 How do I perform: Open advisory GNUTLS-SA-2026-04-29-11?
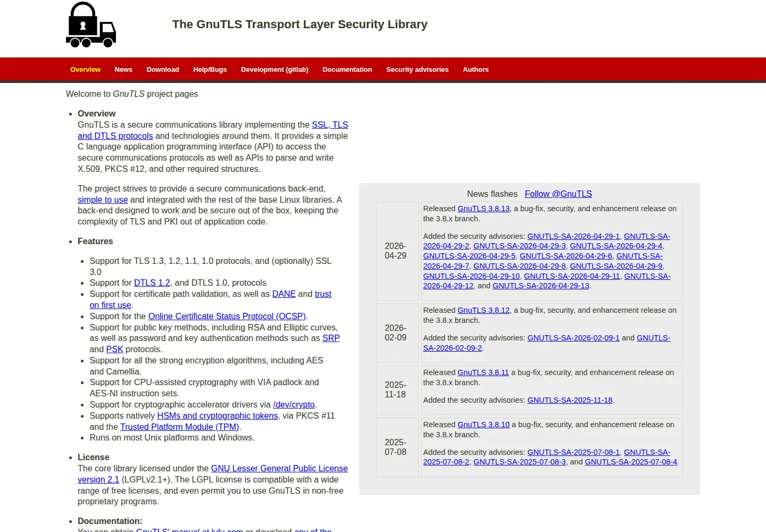click(572, 276)
